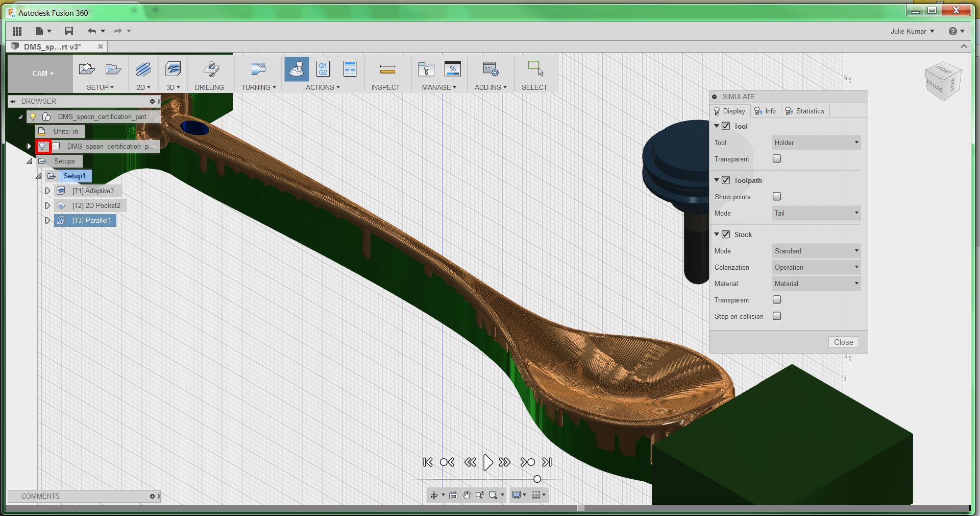The width and height of the screenshot is (980, 516).
Task: Expand the [T1] Adaptive3 operation
Action: click(47, 191)
